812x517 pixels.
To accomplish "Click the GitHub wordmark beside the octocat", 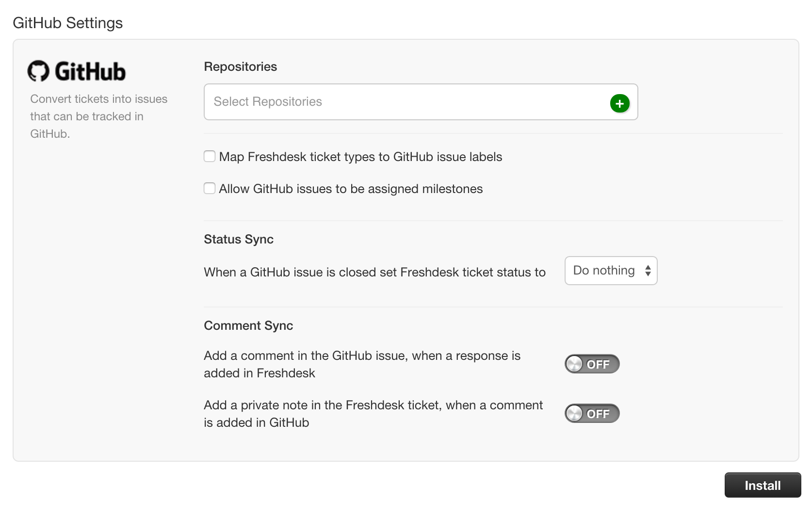I will point(90,71).
